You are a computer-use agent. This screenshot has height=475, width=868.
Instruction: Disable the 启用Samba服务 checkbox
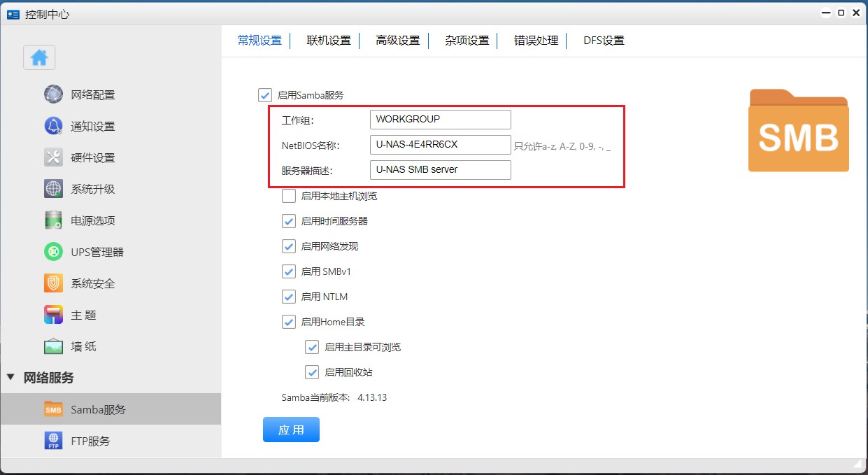265,95
